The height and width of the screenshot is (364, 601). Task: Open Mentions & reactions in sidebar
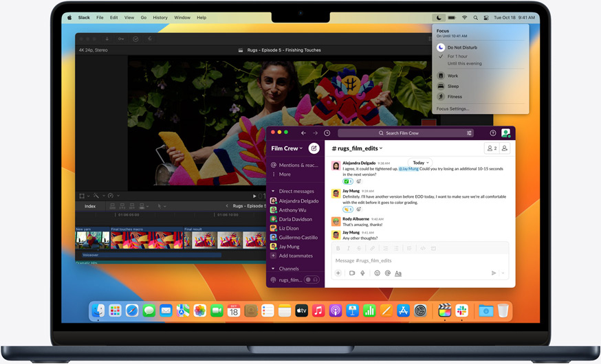tap(295, 165)
